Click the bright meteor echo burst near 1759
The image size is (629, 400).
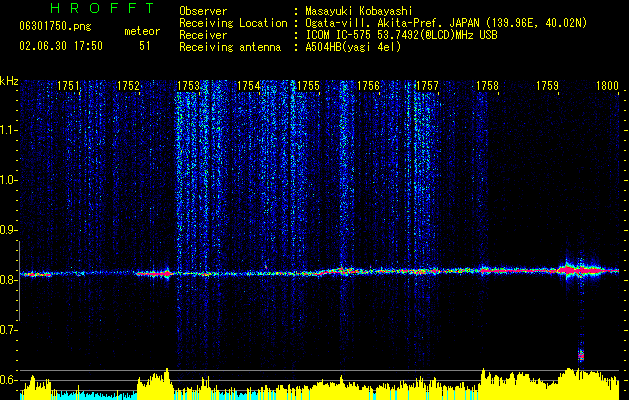[x=581, y=270]
